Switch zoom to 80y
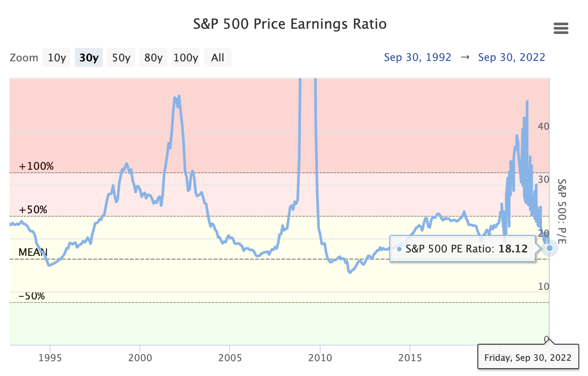 [x=153, y=57]
